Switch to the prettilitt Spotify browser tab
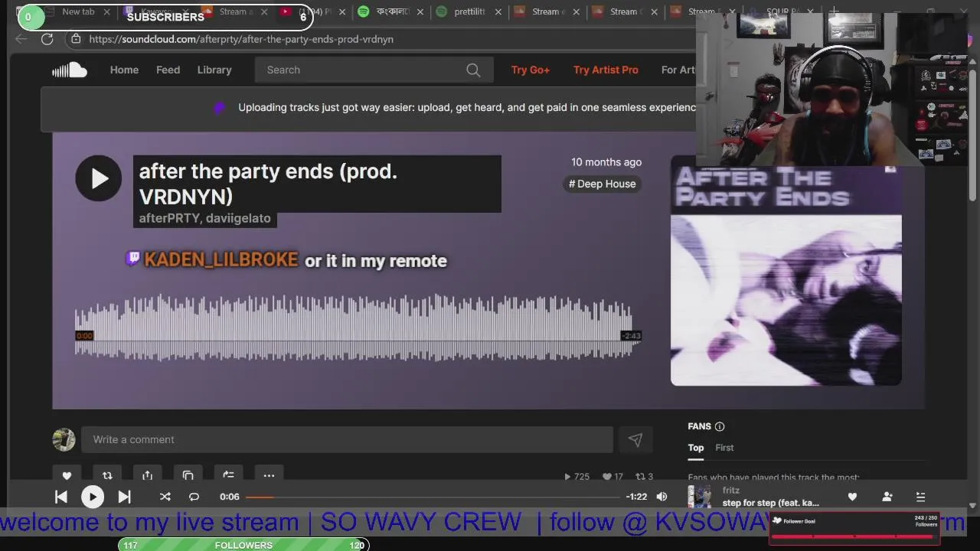Image resolution: width=980 pixels, height=551 pixels. click(469, 11)
